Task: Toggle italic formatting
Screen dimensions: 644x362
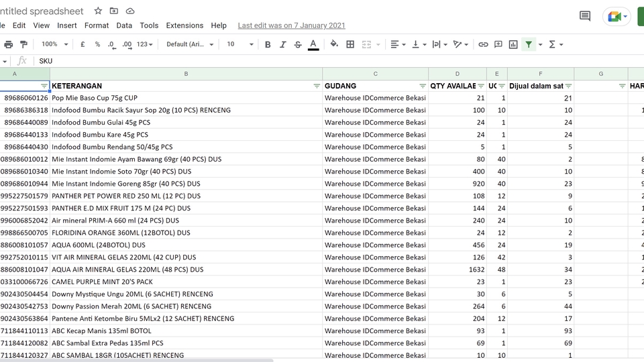Action: [283, 44]
